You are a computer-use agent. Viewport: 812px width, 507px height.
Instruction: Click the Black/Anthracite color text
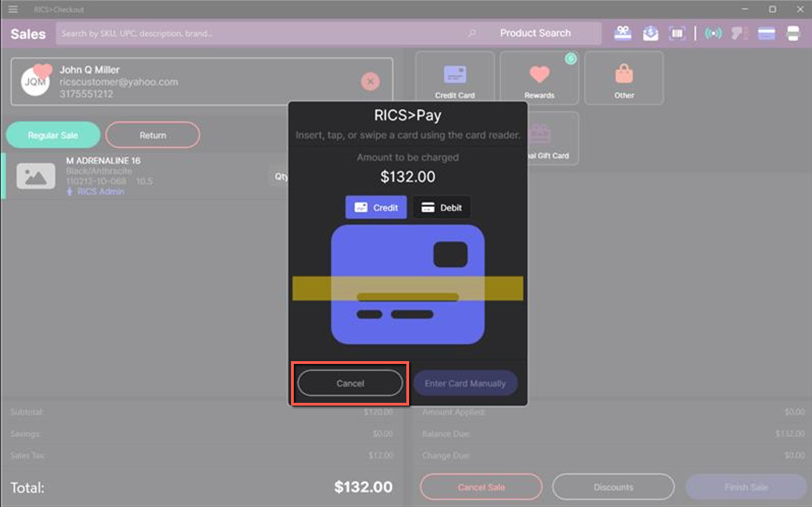99,171
